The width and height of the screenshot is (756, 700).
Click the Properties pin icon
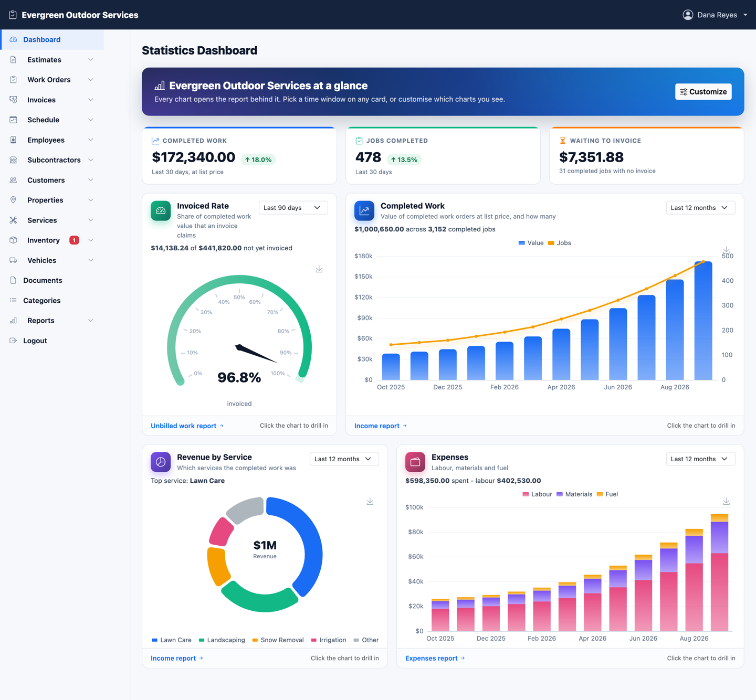(x=13, y=200)
